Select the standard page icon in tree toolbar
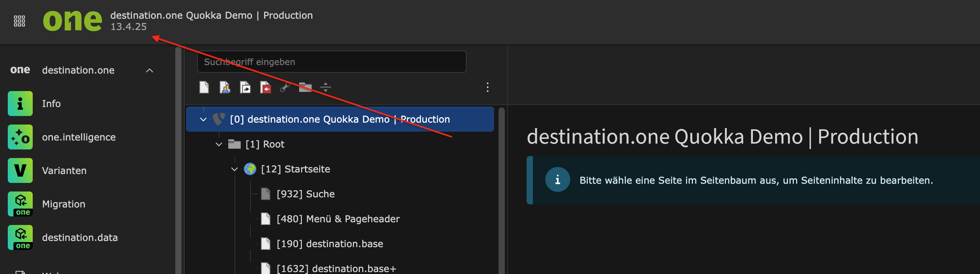Image resolution: width=980 pixels, height=274 pixels. point(204,87)
